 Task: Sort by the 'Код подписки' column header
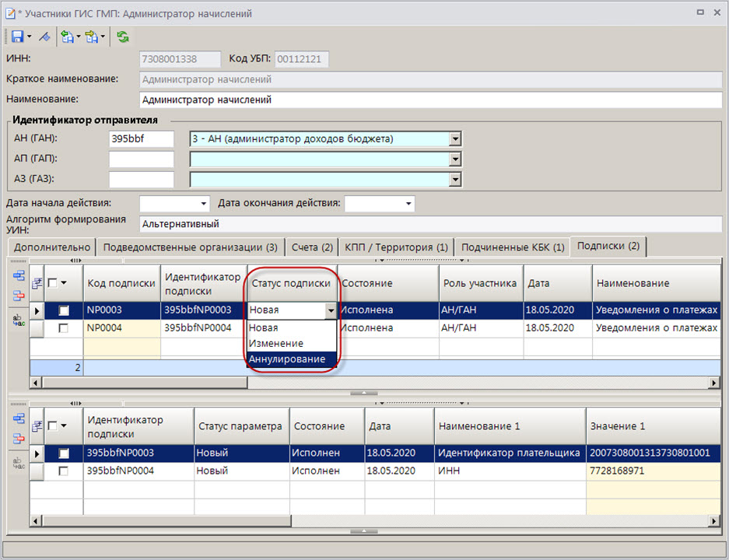121,283
